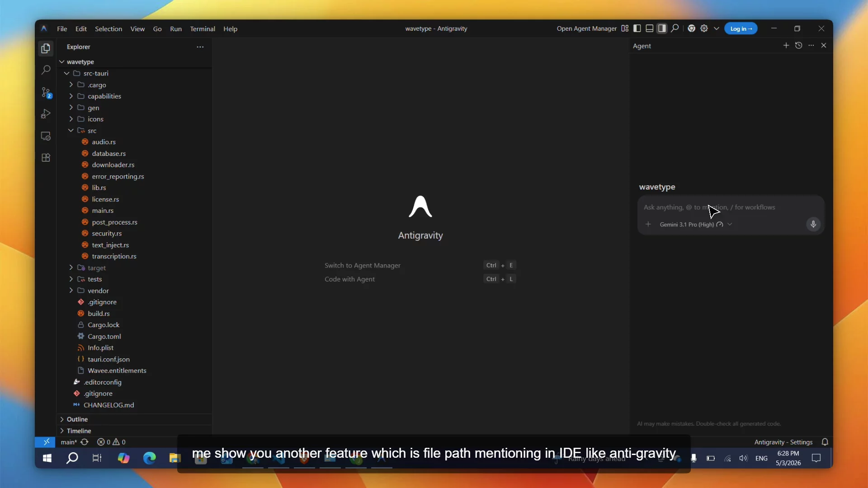Click the Customize Layout icon in title bar
Image resolution: width=868 pixels, height=488 pixels.
coord(625,28)
